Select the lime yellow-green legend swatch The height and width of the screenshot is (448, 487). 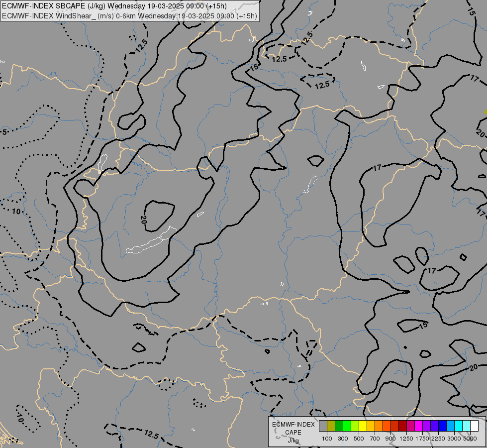(x=355, y=426)
